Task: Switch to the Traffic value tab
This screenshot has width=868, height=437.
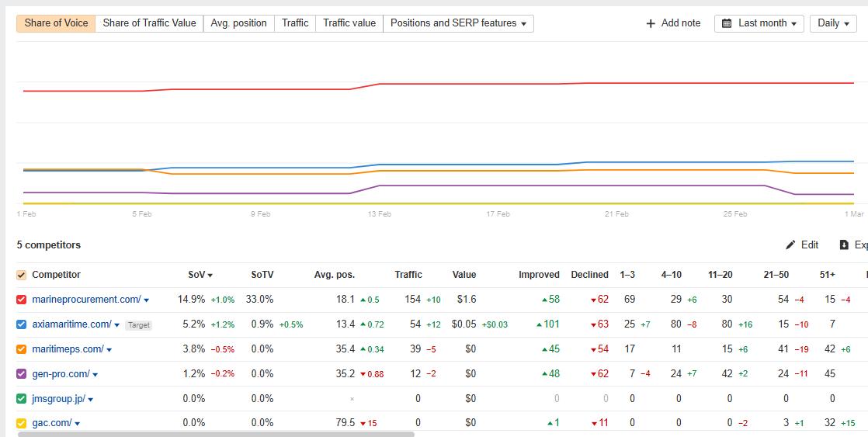Action: (x=349, y=23)
